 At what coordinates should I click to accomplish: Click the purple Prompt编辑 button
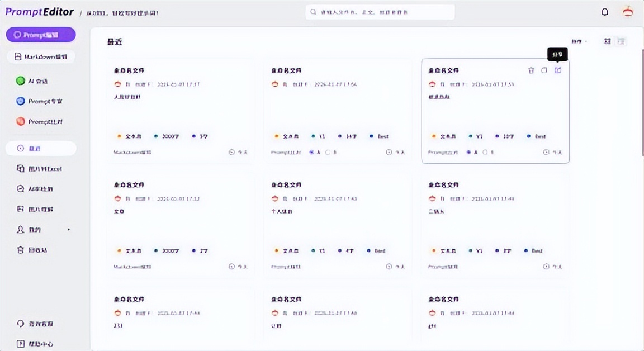pyautogui.click(x=40, y=35)
